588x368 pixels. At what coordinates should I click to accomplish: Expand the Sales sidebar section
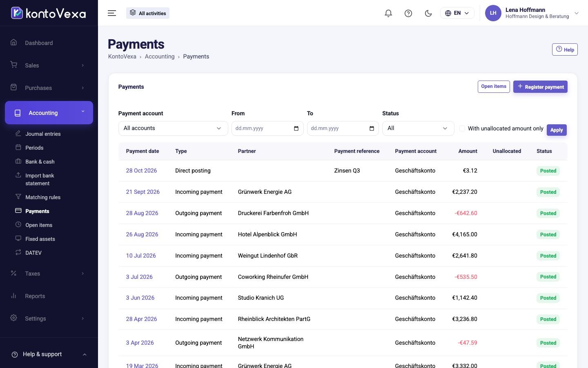point(49,65)
